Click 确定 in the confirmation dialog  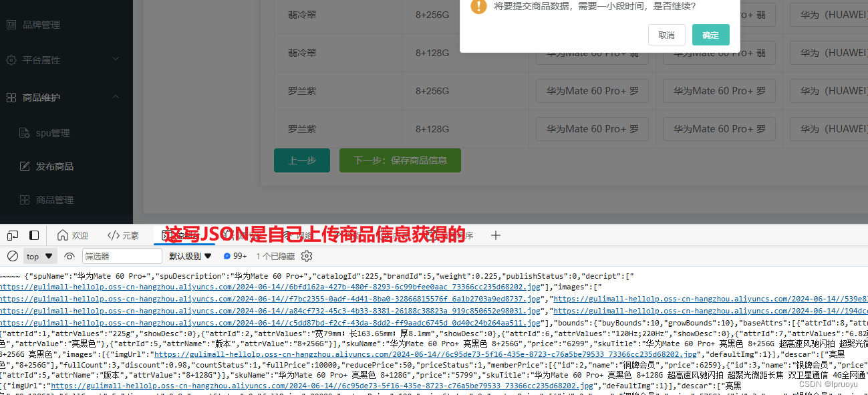pyautogui.click(x=710, y=35)
